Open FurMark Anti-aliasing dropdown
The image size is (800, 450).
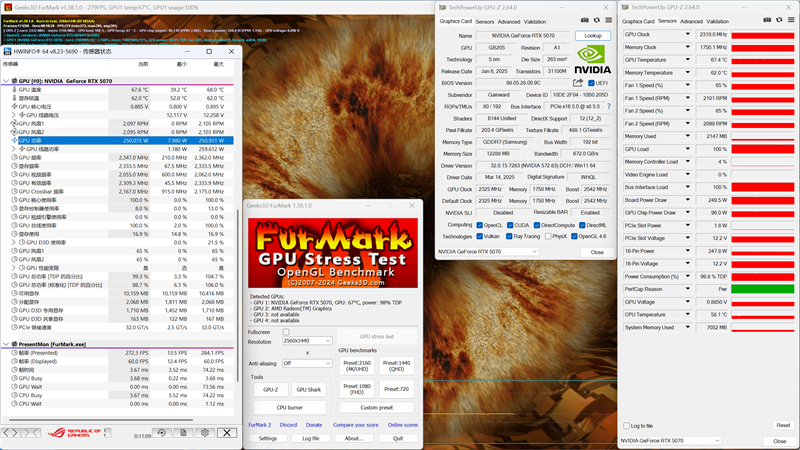tap(307, 363)
